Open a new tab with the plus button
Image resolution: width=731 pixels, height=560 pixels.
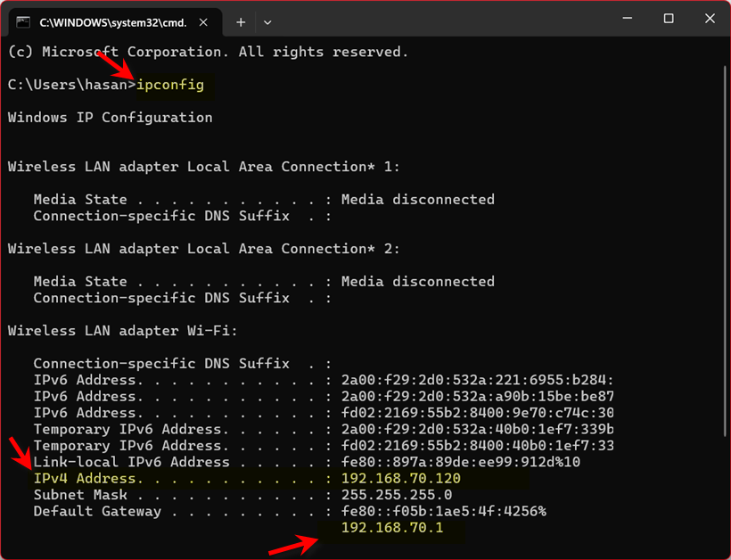coord(241,21)
